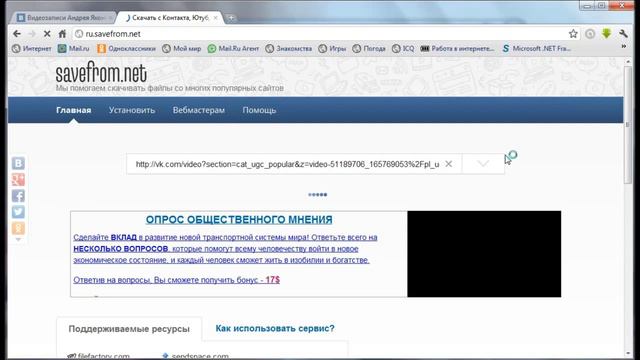Image resolution: width=640 pixels, height=360 pixels.
Task: Open the Microsoft .NET Fra... bookmark
Action: tap(536, 49)
